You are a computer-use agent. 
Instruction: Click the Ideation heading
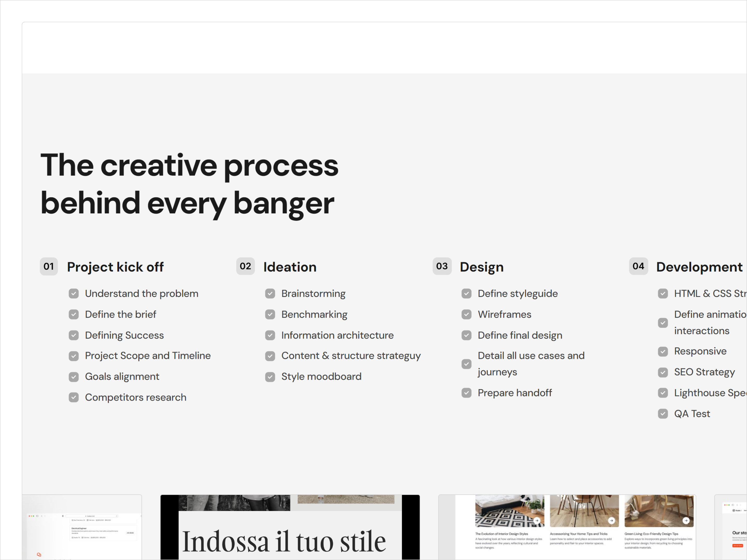point(290,267)
